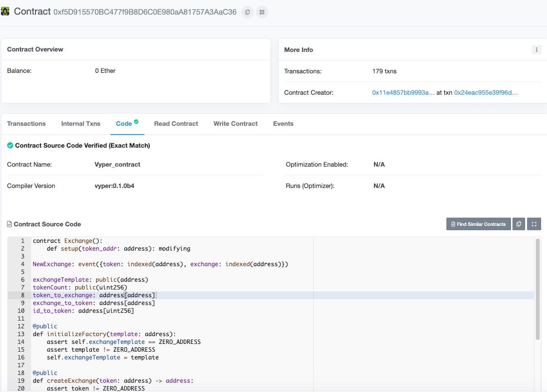
Task: Click the Contract Source Code file icon
Action: pos(9,224)
